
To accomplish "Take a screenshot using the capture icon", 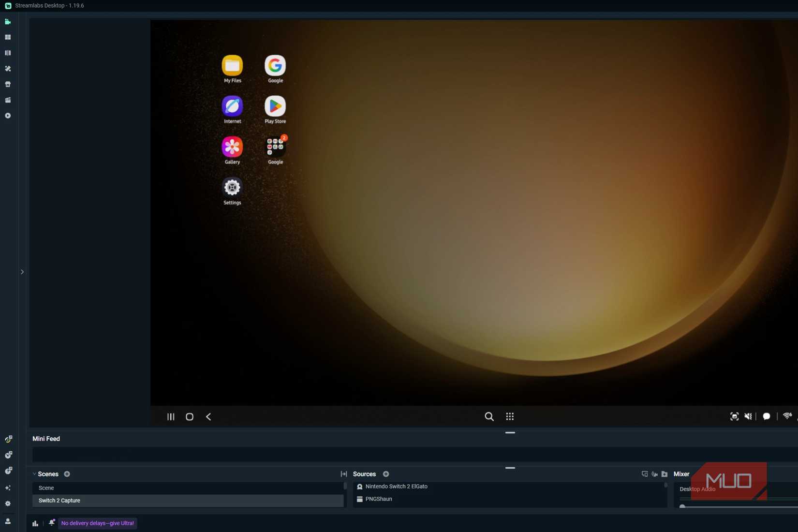I will (734, 416).
